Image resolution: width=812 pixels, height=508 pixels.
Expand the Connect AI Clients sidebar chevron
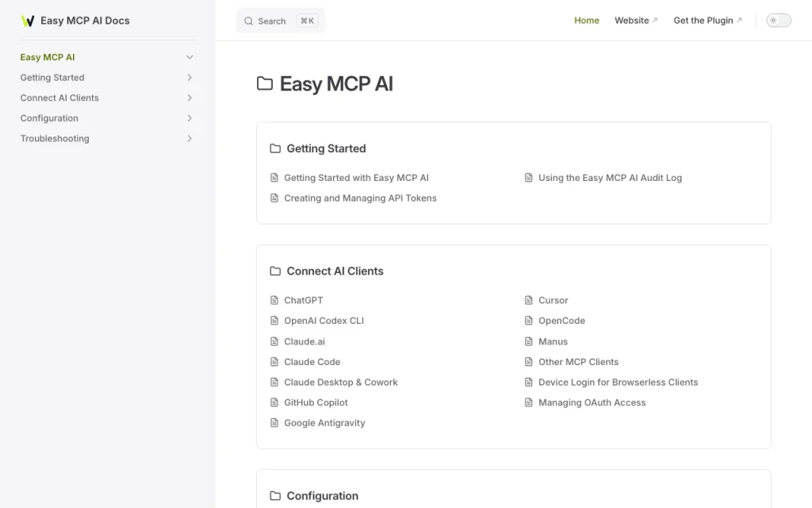190,98
